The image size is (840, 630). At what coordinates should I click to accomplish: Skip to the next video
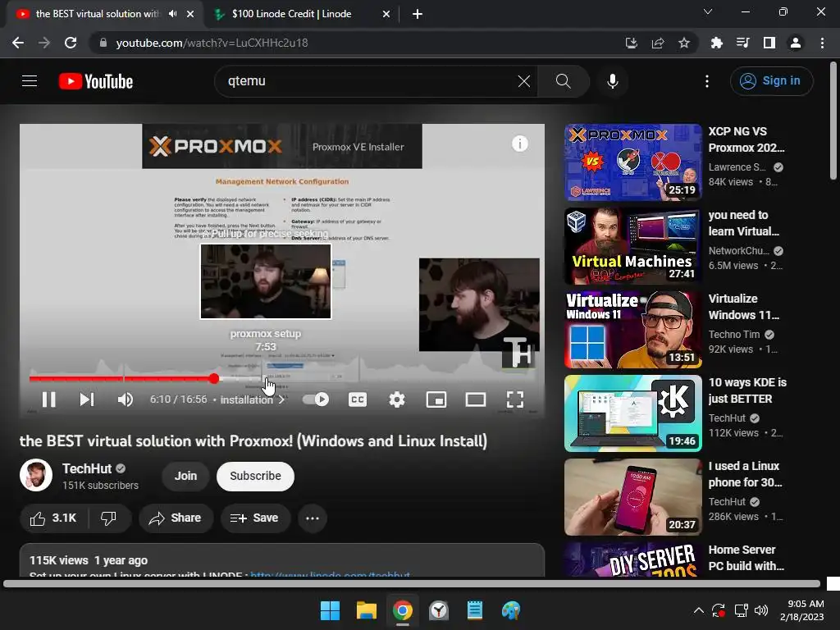(x=87, y=399)
